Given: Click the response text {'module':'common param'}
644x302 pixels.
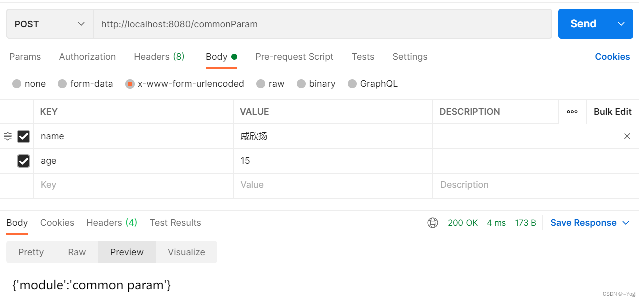Looking at the screenshot, I should (92, 285).
